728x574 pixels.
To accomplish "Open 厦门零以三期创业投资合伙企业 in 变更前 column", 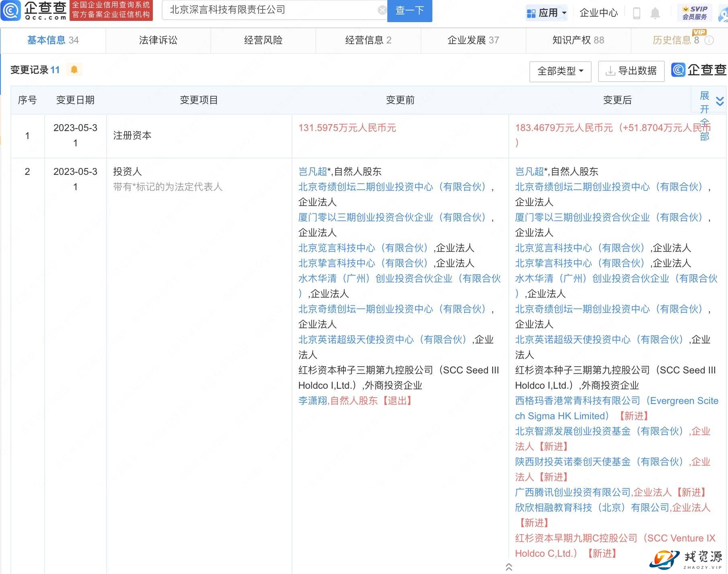I will point(392,217).
